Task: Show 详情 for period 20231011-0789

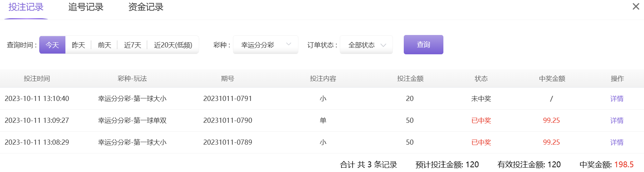Action: 617,142
